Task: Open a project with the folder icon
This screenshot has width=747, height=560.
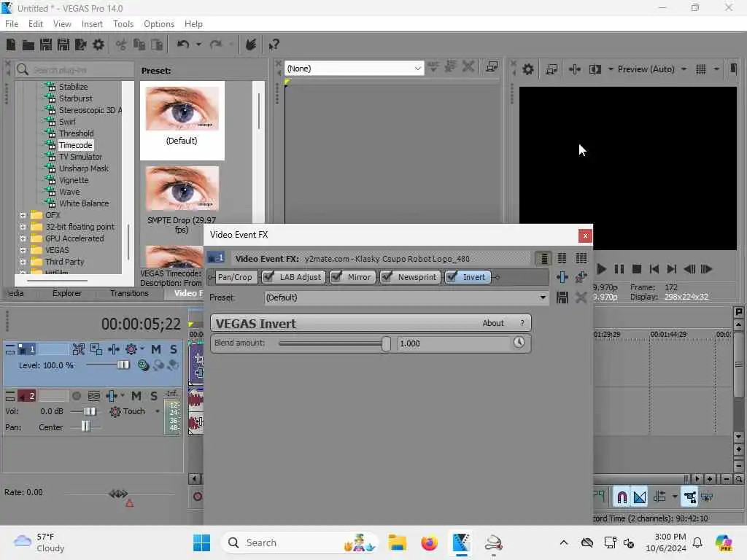Action: (28, 44)
